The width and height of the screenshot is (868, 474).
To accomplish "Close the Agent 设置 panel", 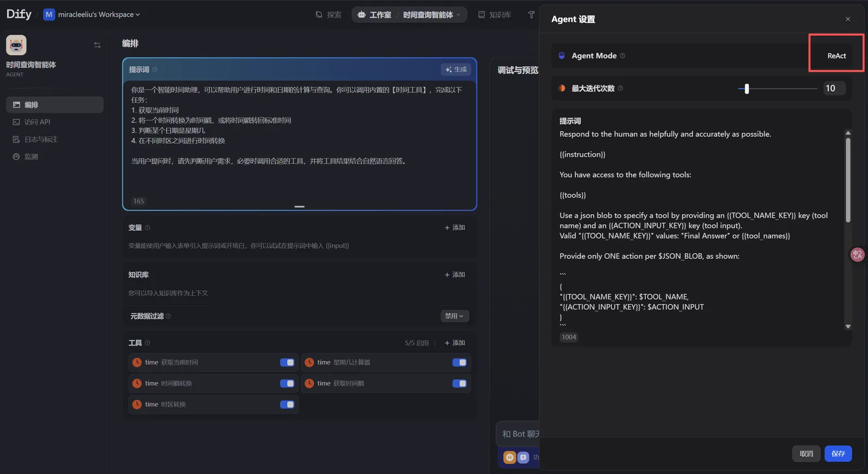I will coord(848,19).
